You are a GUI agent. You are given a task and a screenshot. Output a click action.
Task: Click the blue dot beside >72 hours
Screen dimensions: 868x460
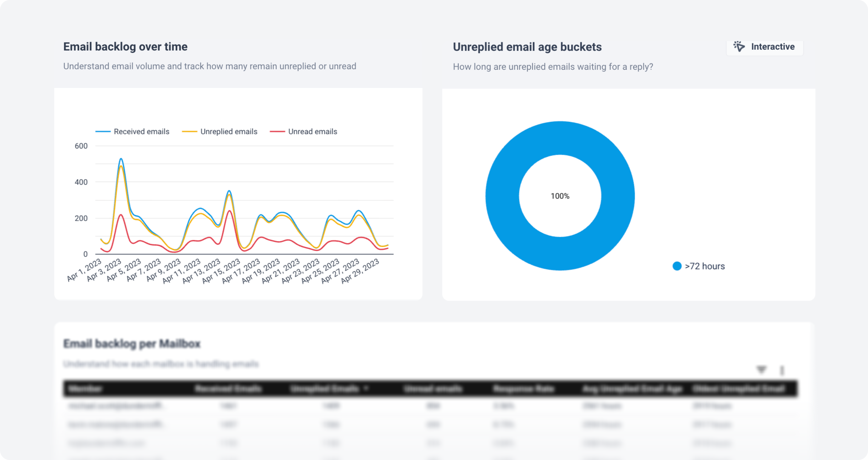tap(676, 266)
